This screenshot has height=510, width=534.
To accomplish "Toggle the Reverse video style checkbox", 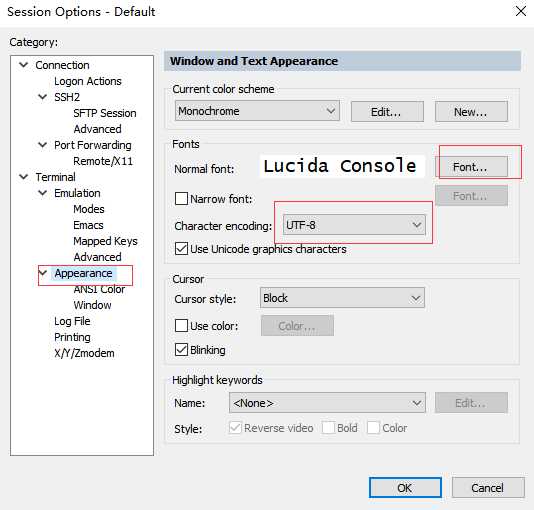I will (235, 428).
